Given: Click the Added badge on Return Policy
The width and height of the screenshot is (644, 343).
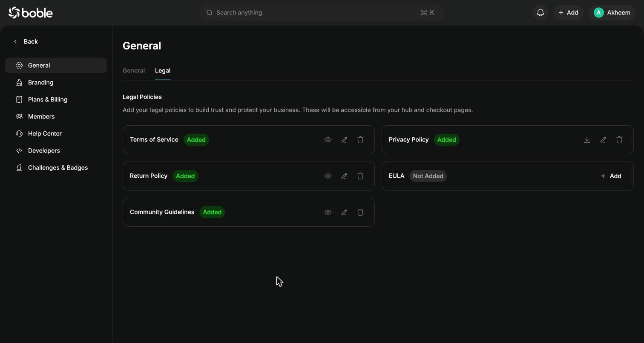Looking at the screenshot, I should coord(185,176).
